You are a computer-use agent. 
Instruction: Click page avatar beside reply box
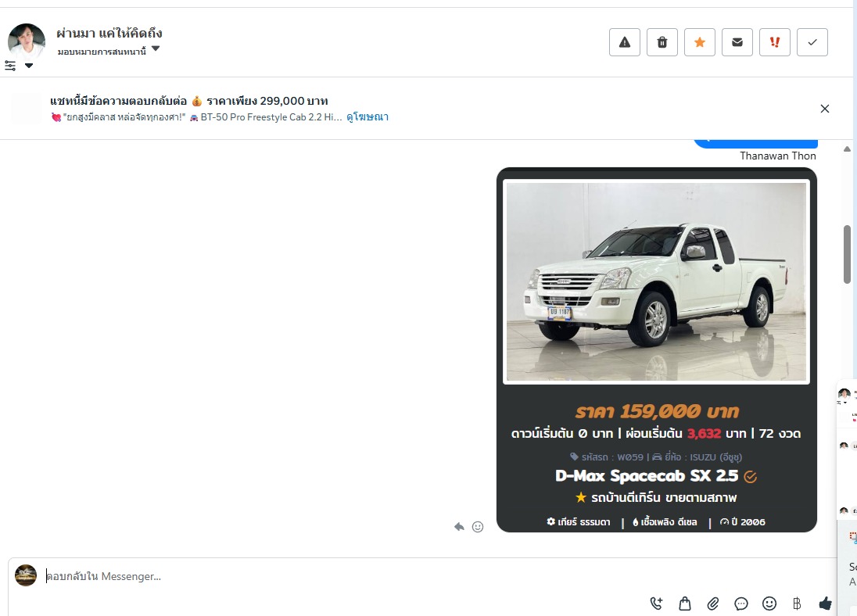(26, 575)
